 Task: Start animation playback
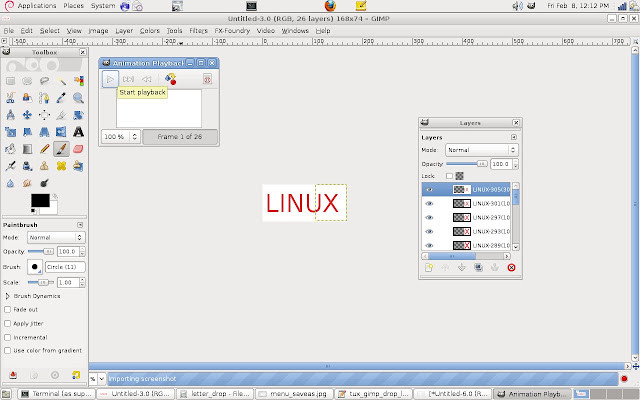110,79
